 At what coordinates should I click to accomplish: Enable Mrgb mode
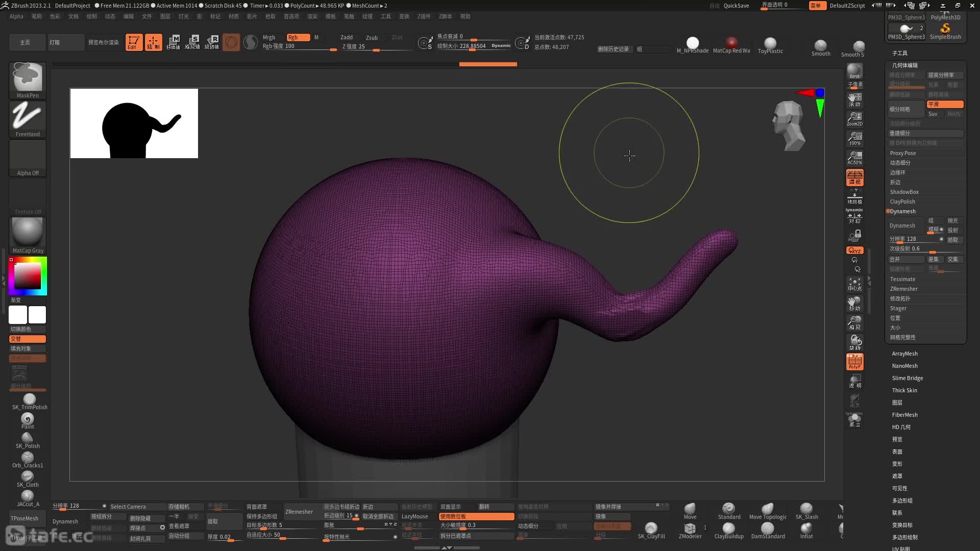[269, 37]
